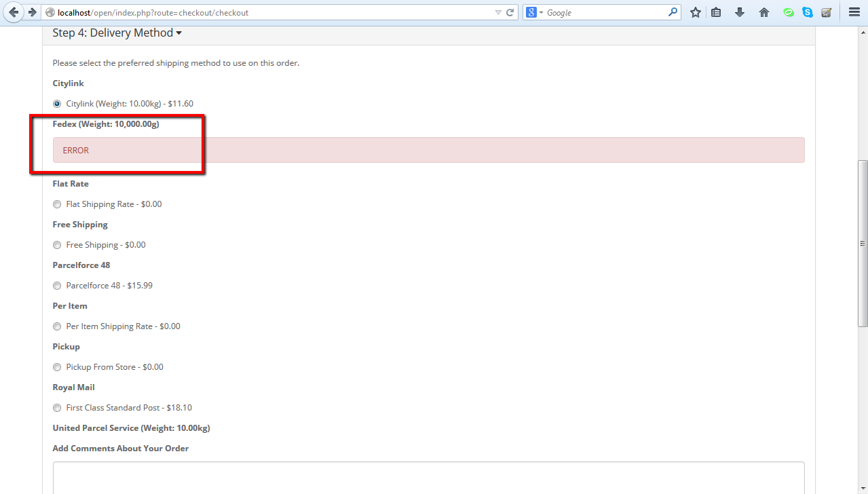Viewport: 868px width, 494px height.
Task: Bookmark this page with the star
Action: click(696, 12)
